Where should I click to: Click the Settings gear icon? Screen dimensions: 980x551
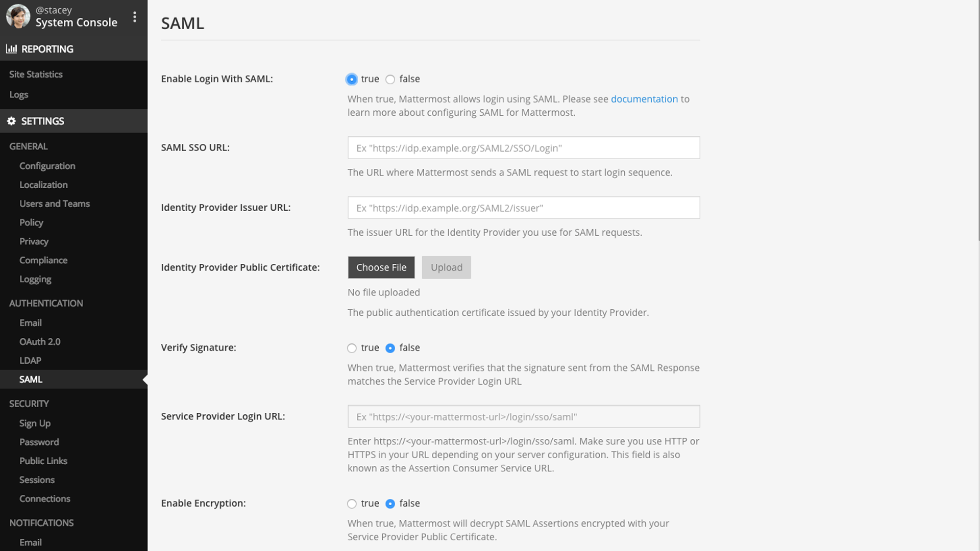pyautogui.click(x=11, y=121)
